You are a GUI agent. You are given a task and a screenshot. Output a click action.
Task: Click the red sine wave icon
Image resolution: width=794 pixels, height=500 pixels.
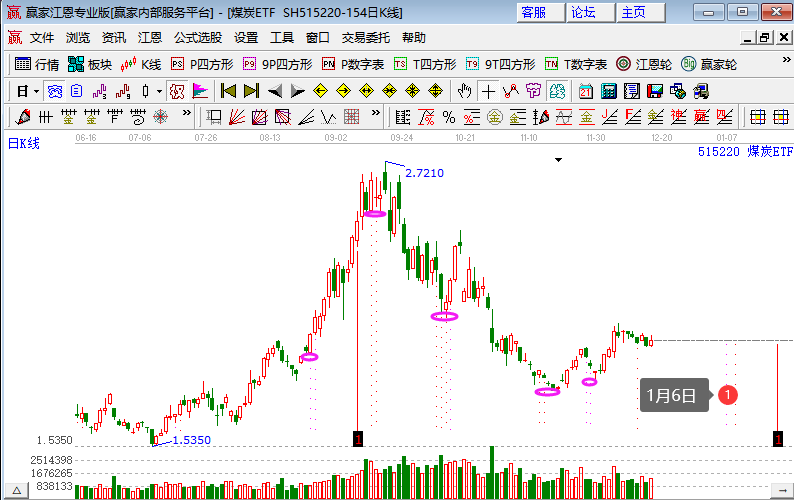pyautogui.click(x=564, y=118)
